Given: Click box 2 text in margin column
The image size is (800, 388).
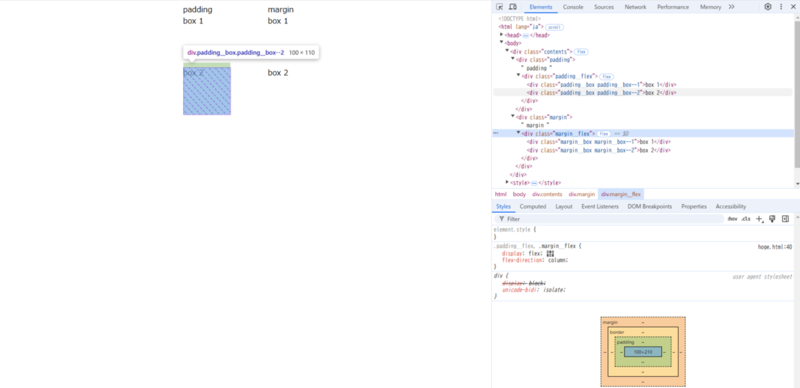Looking at the screenshot, I should pos(278,73).
